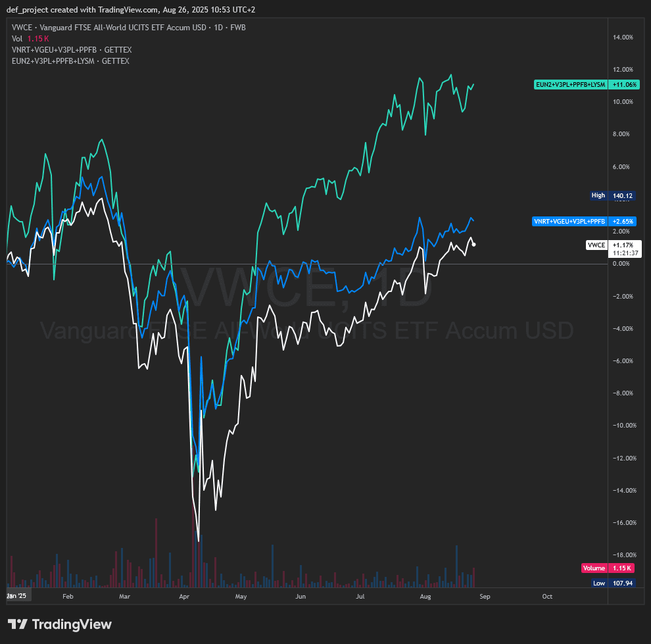The width and height of the screenshot is (651, 644).
Task: Click the Vol 1.15 K indicator legend
Action: click(30, 39)
